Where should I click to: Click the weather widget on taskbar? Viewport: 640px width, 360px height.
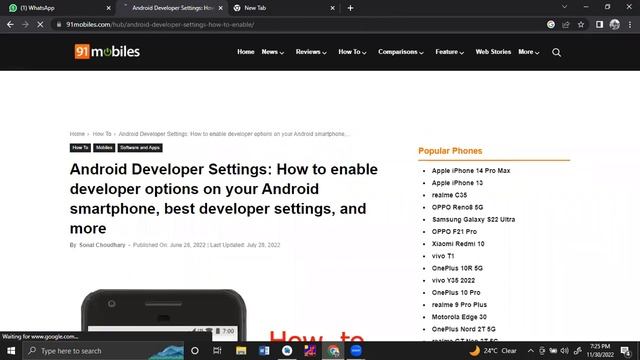point(493,351)
